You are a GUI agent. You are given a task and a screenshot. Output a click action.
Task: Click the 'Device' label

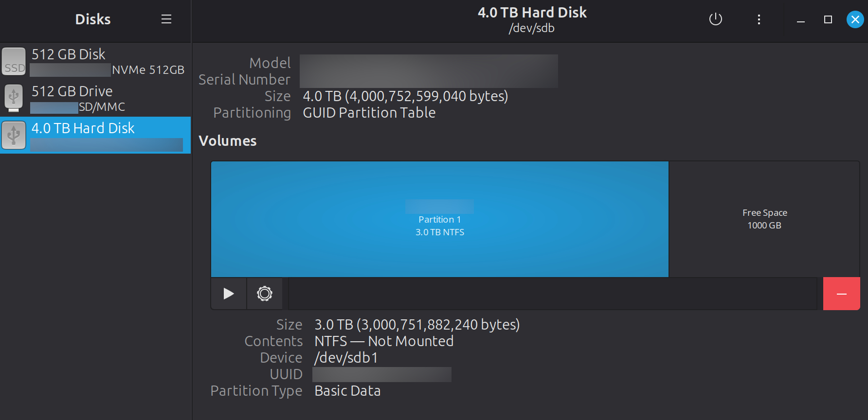(281, 358)
